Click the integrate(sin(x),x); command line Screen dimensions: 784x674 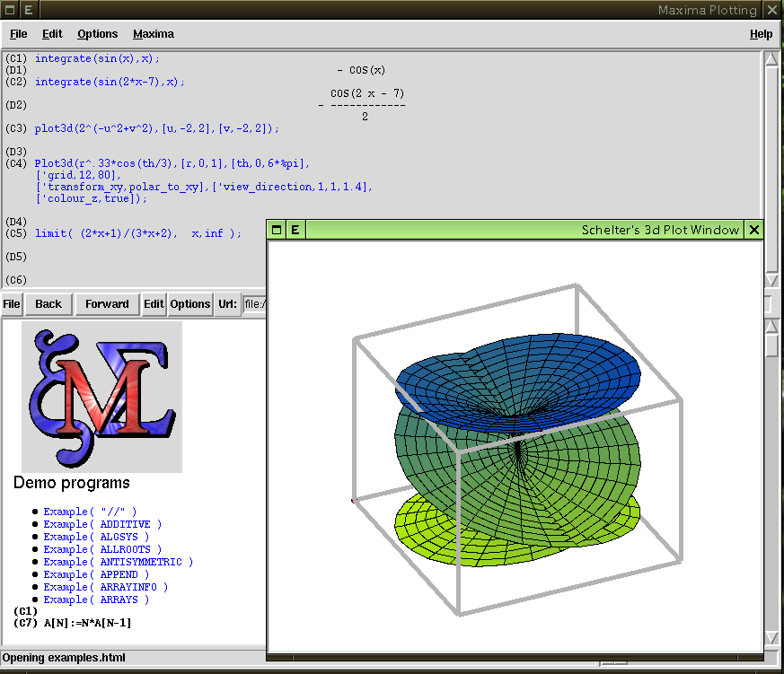97,58
